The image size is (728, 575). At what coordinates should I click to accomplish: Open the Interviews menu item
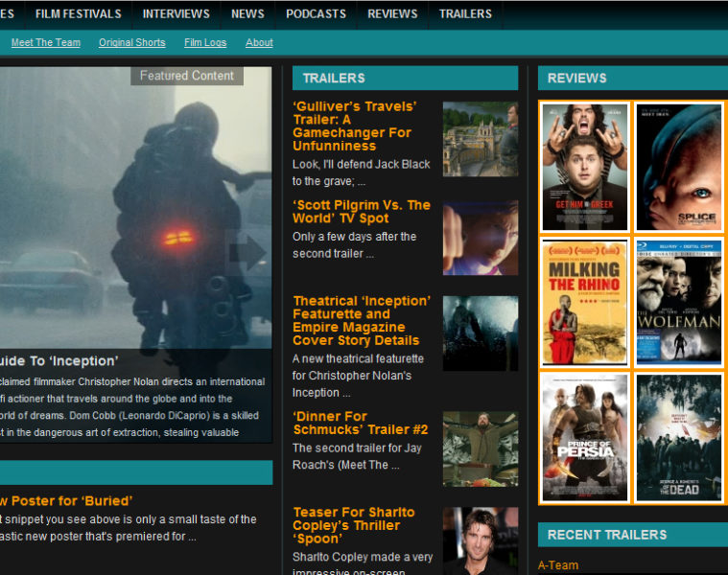pyautogui.click(x=176, y=13)
